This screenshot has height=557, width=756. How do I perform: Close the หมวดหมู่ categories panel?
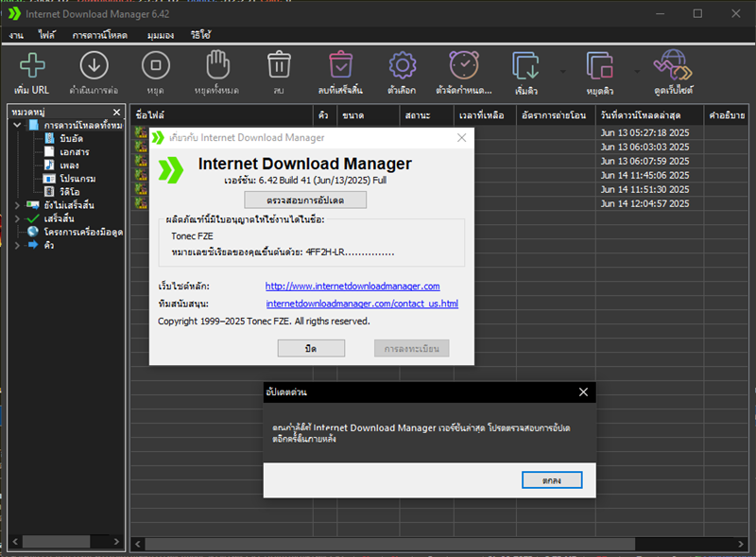click(x=116, y=112)
